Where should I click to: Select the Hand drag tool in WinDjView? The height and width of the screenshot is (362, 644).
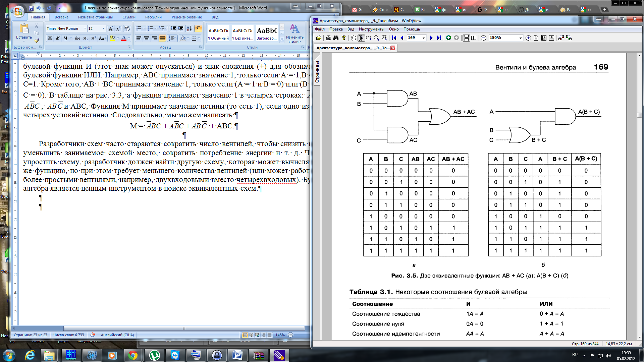353,38
